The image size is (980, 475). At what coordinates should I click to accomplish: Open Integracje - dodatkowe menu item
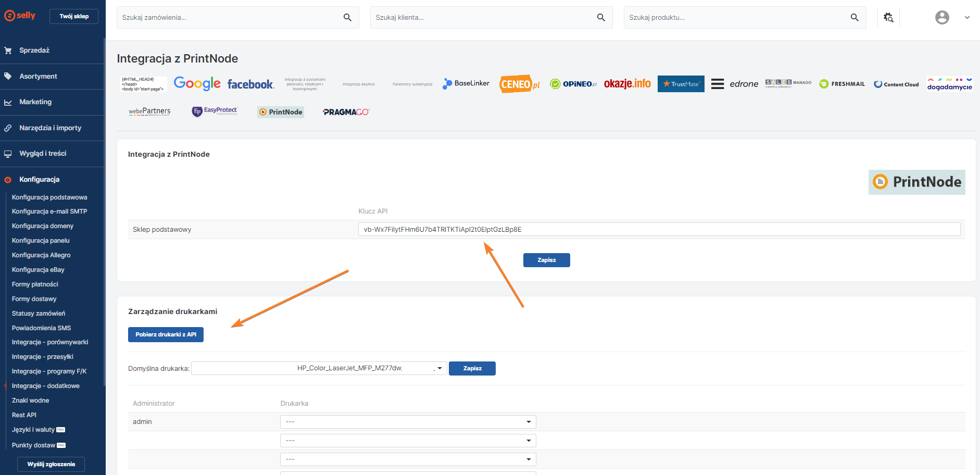tap(46, 386)
